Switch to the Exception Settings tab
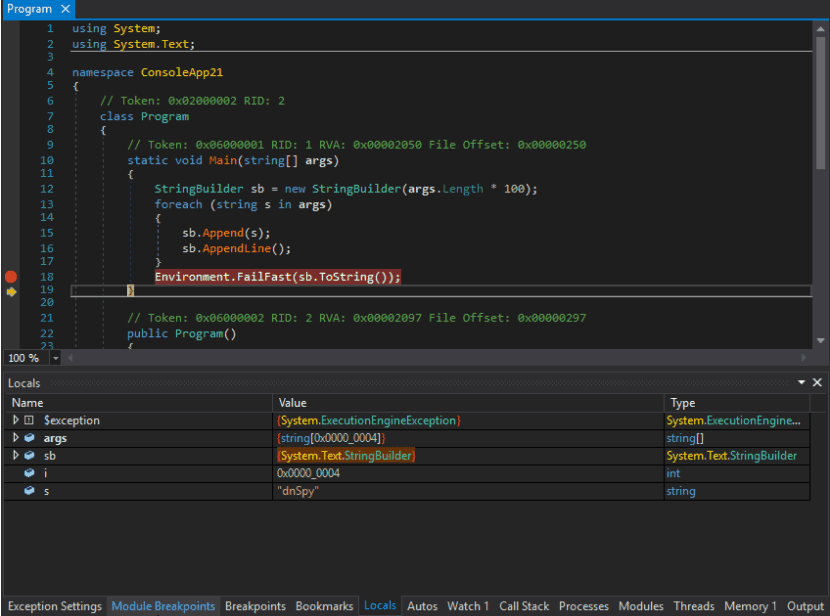Viewport: 830px width, 616px height. click(x=54, y=606)
